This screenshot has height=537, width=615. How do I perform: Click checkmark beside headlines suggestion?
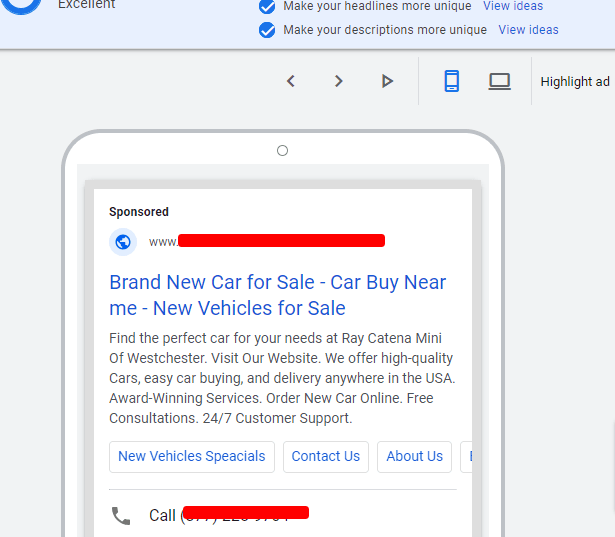(267, 6)
